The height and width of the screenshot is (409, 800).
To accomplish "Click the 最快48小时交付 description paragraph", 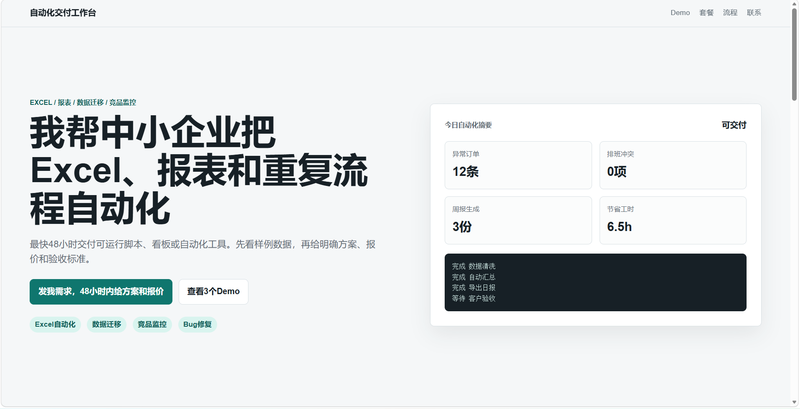I will [x=203, y=251].
